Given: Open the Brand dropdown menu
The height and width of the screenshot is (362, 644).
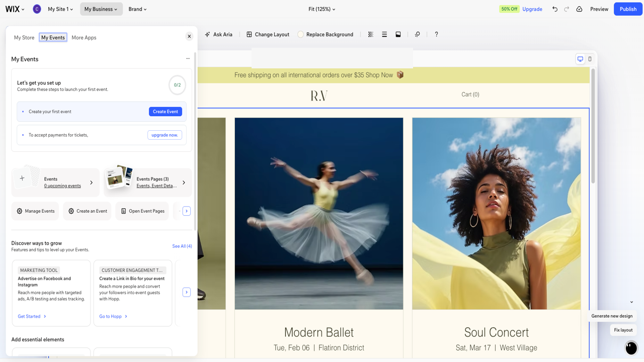Looking at the screenshot, I should click(137, 9).
